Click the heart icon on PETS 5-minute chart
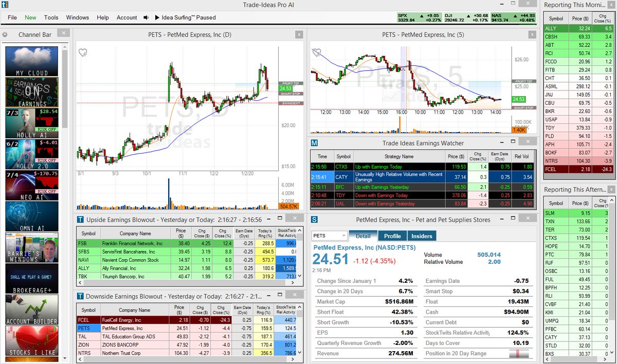 [317, 52]
